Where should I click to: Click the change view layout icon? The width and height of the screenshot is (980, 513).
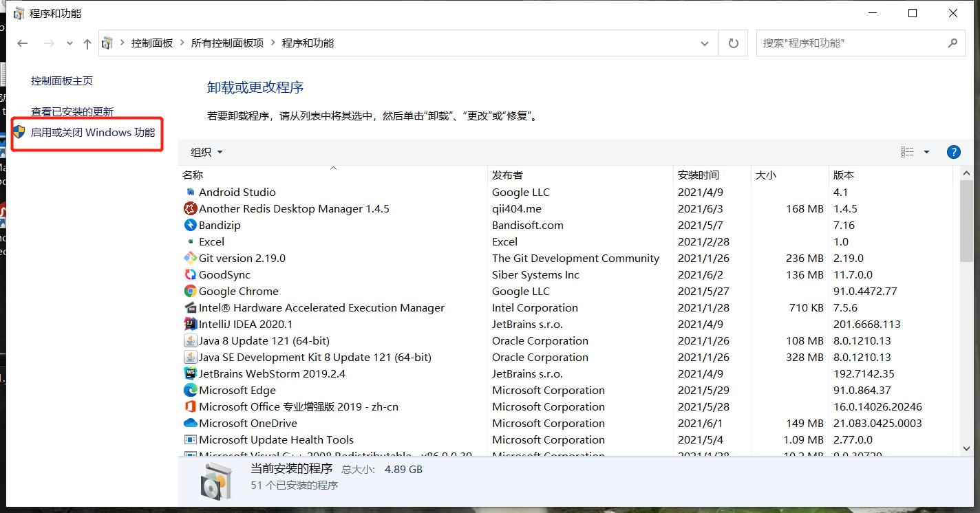[x=907, y=152]
